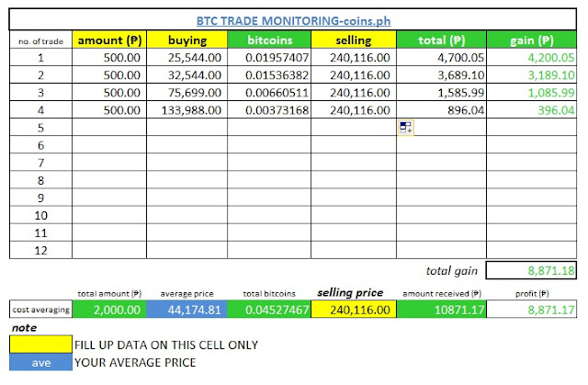Screen dimensions: 588x385
Task: Click the Auto Fill Options icon
Action: pos(406,128)
